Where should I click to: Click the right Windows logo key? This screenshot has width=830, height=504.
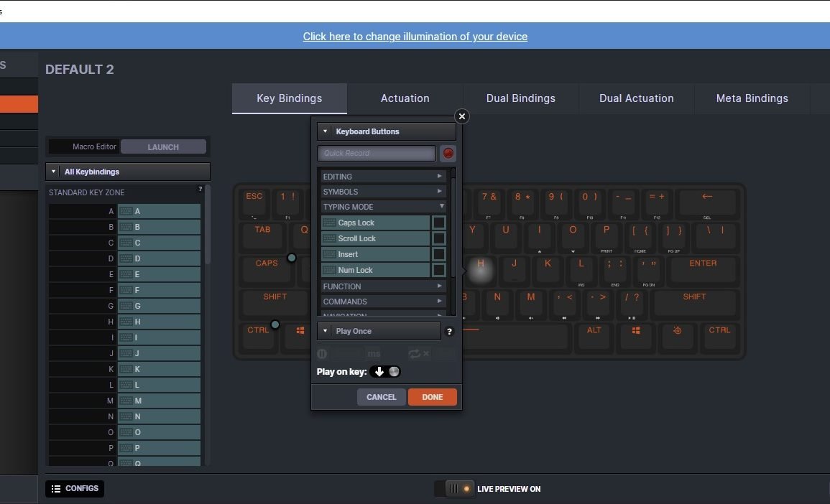click(x=636, y=330)
